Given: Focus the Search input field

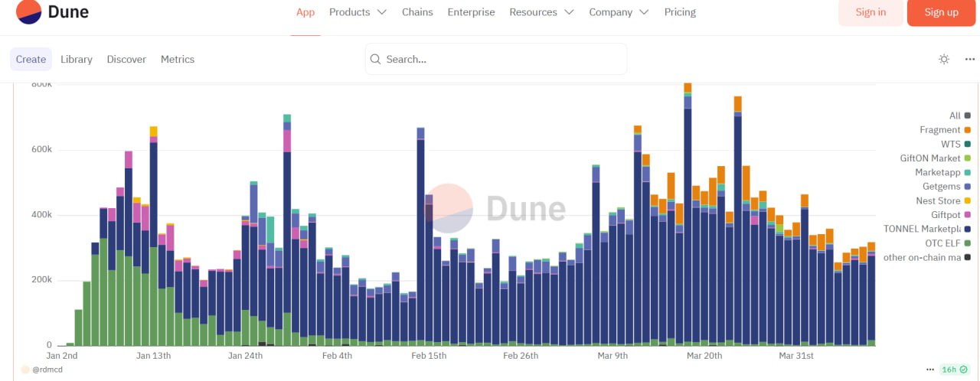Looking at the screenshot, I should click(496, 59).
